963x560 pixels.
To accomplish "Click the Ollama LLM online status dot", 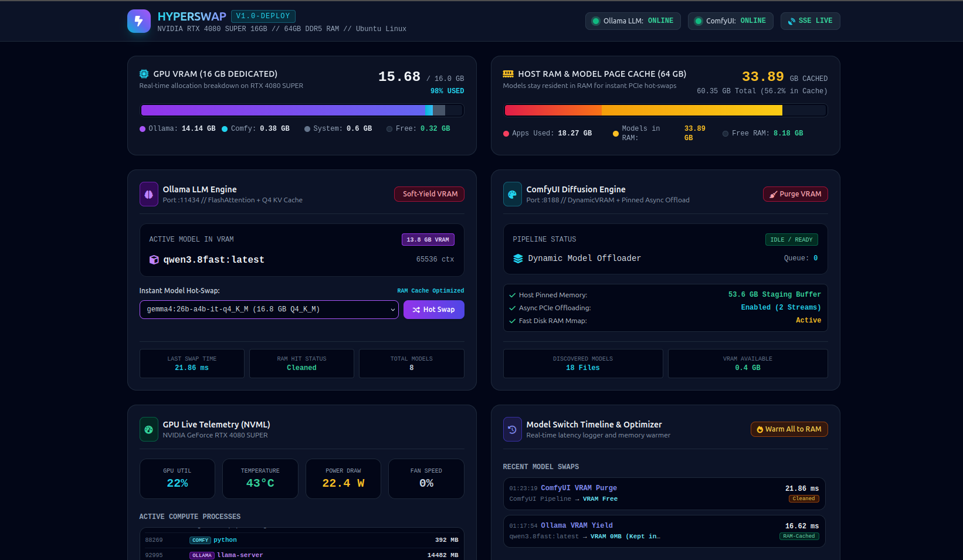I will pos(596,21).
